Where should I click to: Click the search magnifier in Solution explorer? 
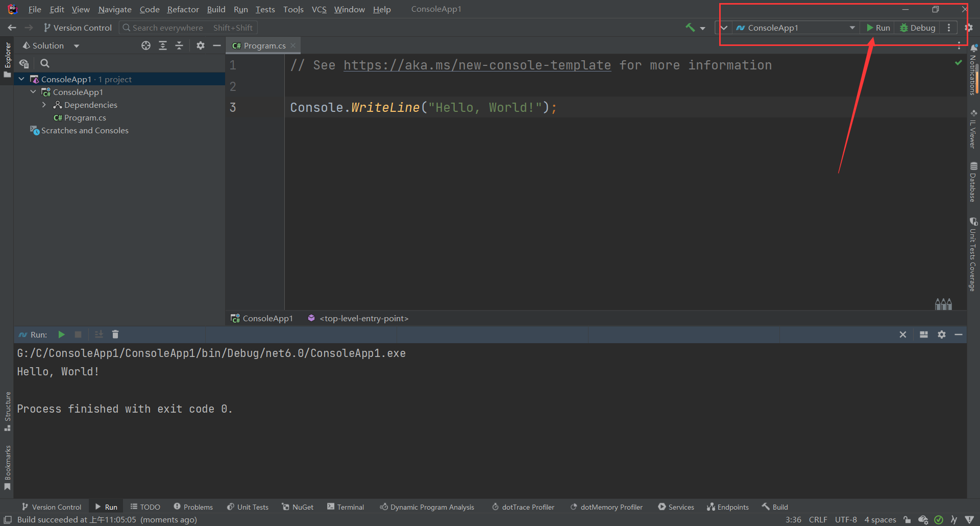point(45,63)
